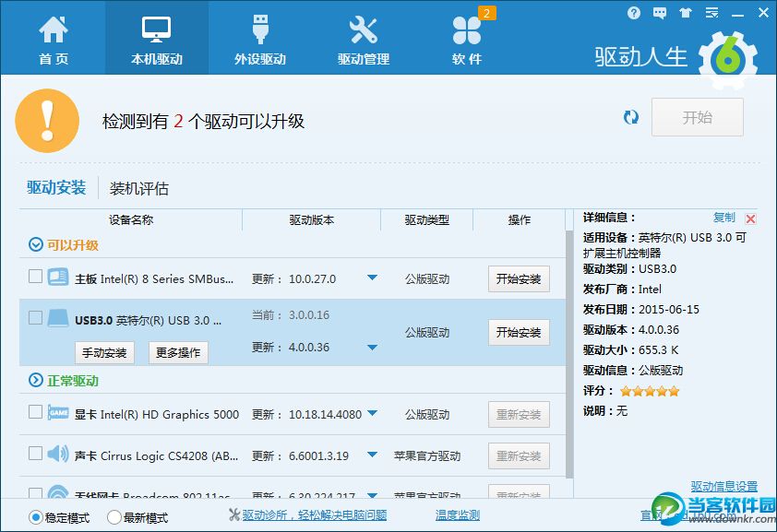Click 发布厂商: Intel text
The width and height of the screenshot is (777, 532).
pyautogui.click(x=622, y=290)
